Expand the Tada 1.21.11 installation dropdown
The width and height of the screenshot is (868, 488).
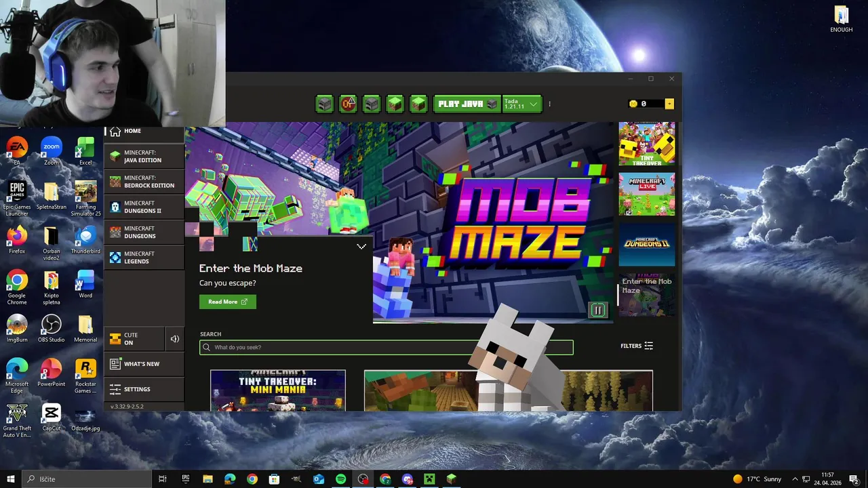[521, 104]
